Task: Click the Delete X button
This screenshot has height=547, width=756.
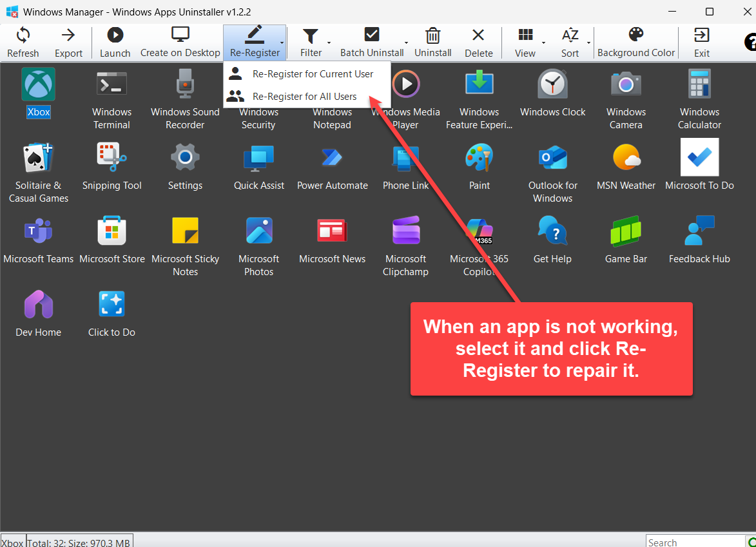Action: (478, 43)
